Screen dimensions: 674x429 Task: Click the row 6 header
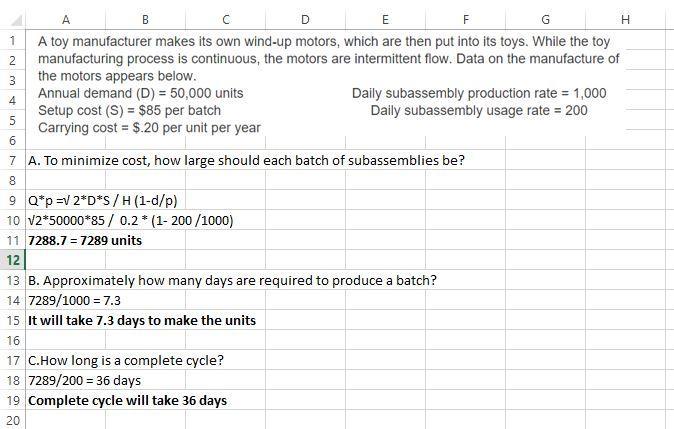click(12, 141)
